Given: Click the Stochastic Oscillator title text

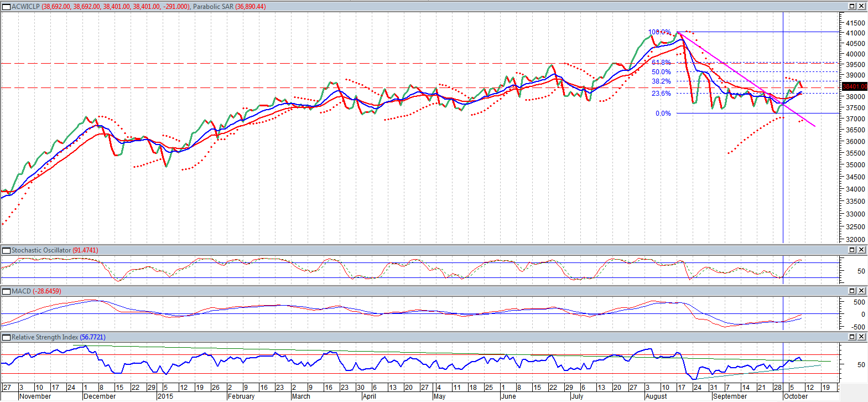Looking at the screenshot, I should [41, 250].
